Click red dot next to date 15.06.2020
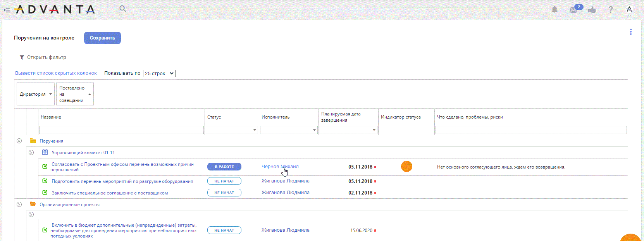This screenshot has width=644, height=241. tap(375, 231)
